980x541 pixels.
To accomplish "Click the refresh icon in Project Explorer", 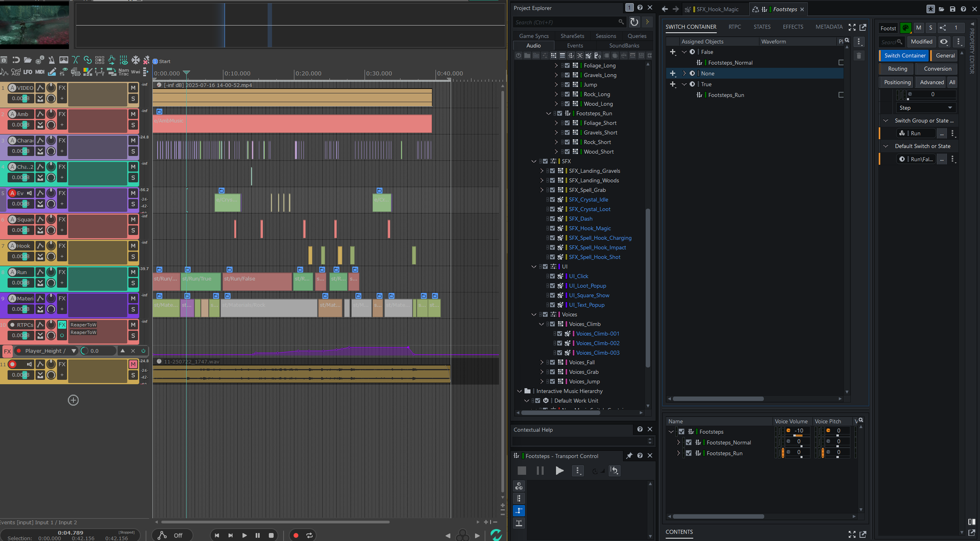I will pyautogui.click(x=634, y=22).
